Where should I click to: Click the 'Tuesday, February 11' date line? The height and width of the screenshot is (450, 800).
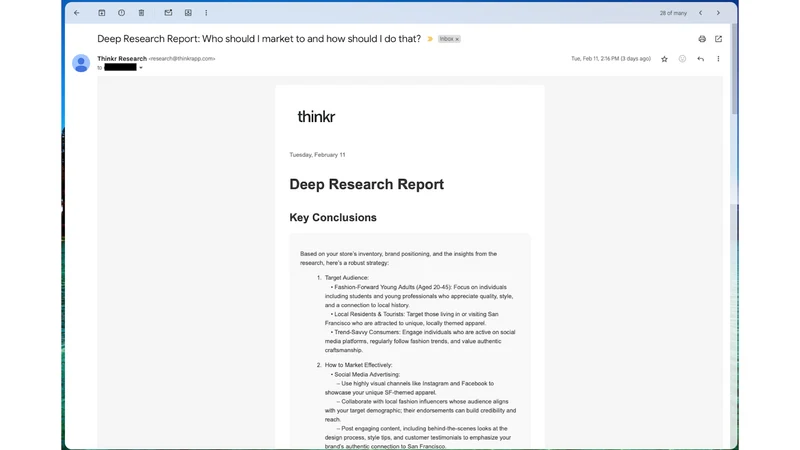(317, 155)
